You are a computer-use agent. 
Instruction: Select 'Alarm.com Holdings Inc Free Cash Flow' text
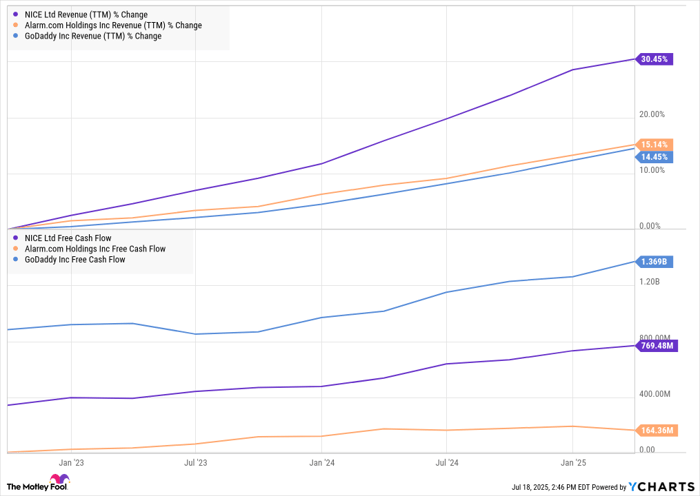click(95, 249)
